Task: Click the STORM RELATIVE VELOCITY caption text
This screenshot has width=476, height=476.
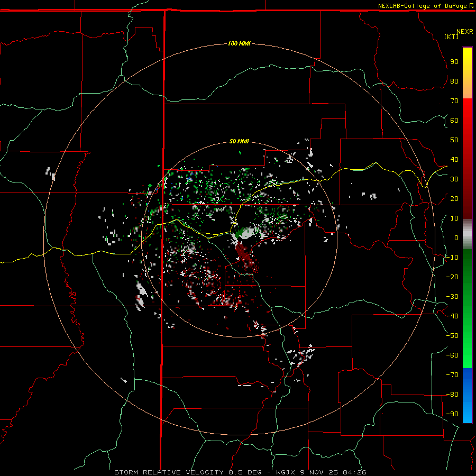Action: 169,472
